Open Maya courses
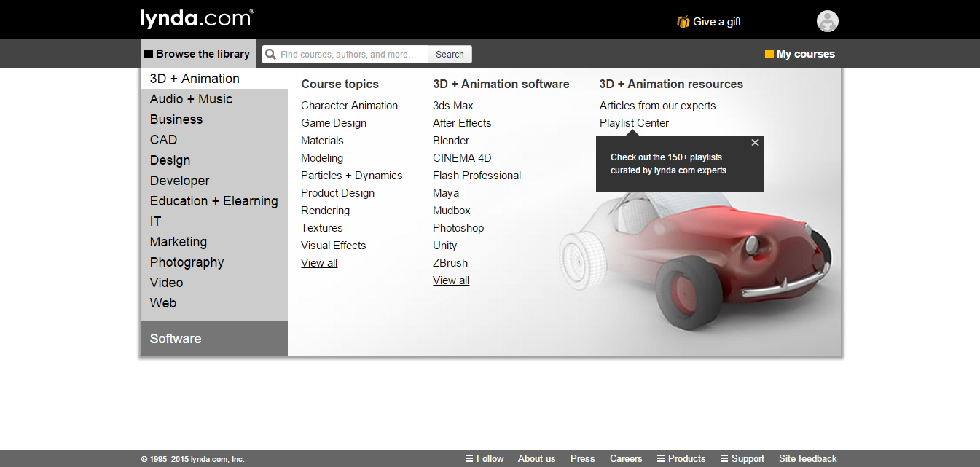The height and width of the screenshot is (467, 980). tap(446, 193)
